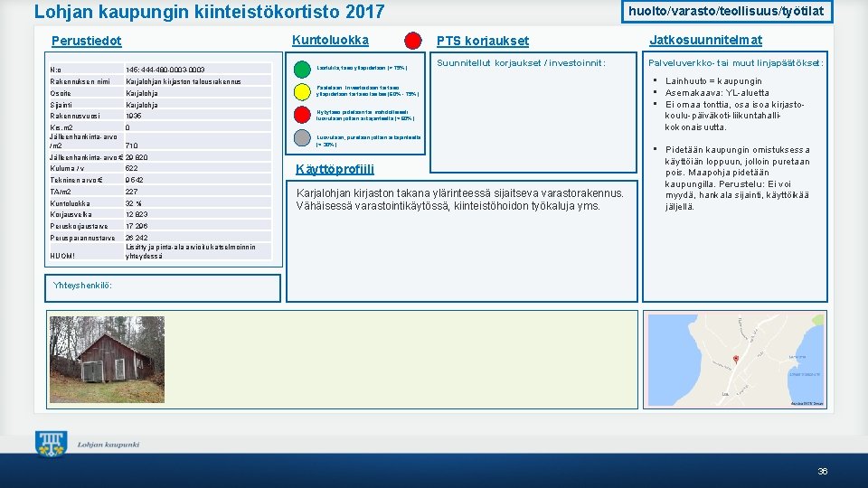The height and width of the screenshot is (488, 868).
Task: Open the Jatkosuunnitelmat heading link
Action: [x=706, y=41]
